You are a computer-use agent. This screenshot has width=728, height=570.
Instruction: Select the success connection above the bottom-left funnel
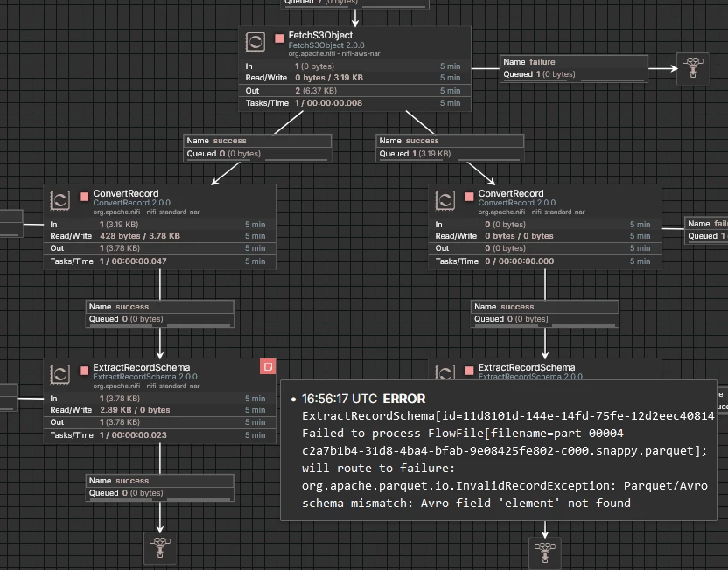[160, 488]
